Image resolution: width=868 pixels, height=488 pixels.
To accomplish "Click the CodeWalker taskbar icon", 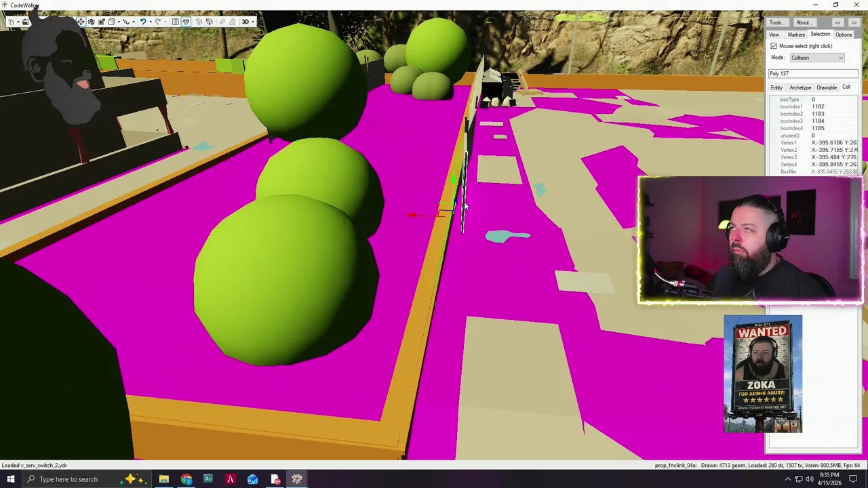I will point(296,479).
